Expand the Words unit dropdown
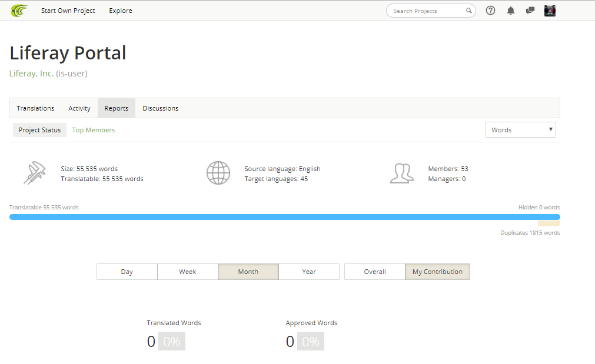 click(x=521, y=130)
